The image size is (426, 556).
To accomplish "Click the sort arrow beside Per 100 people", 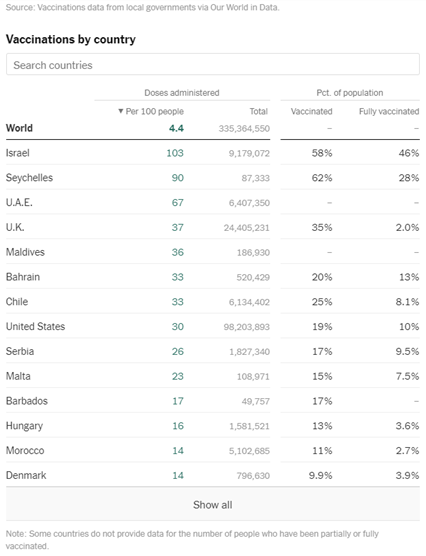I will tap(121, 111).
